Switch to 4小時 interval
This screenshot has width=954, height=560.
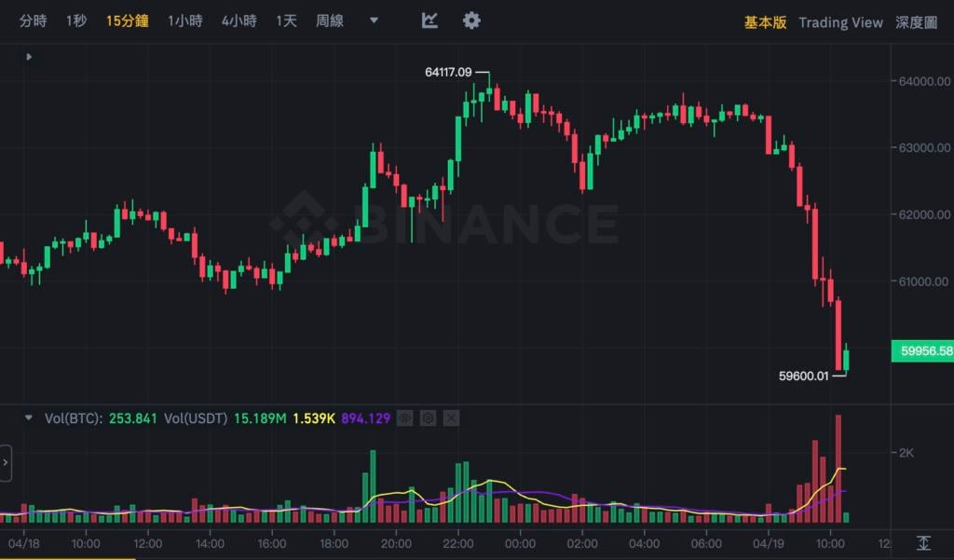(239, 20)
